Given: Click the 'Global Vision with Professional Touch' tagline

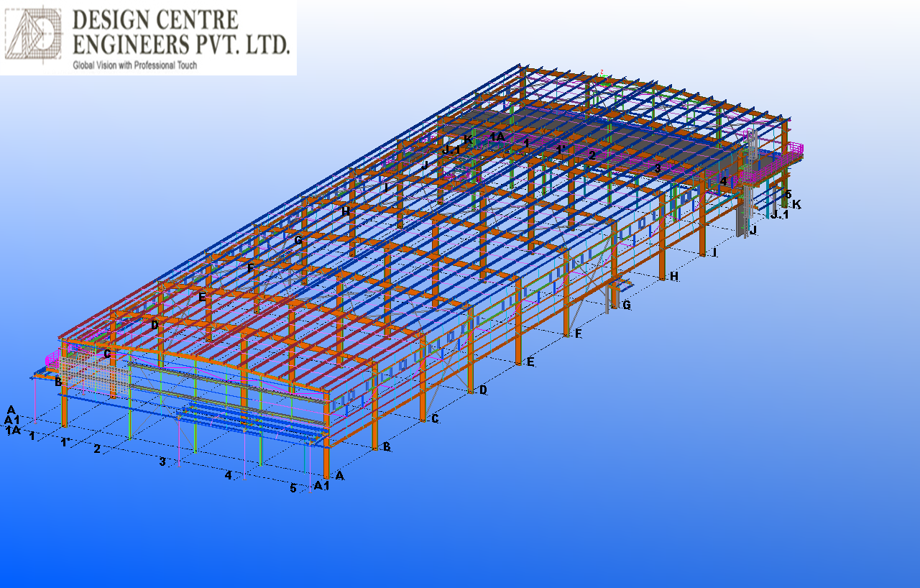Looking at the screenshot, I should coord(135,65).
